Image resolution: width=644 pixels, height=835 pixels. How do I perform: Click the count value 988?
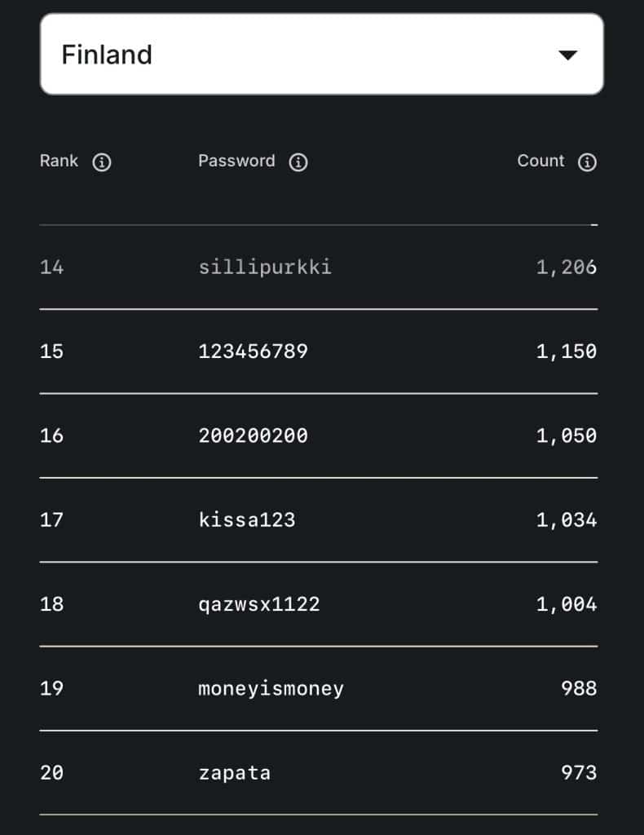579,688
